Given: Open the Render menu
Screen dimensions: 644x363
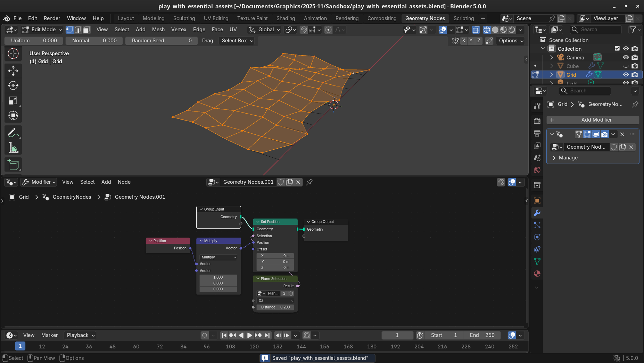Looking at the screenshot, I should coord(52,18).
